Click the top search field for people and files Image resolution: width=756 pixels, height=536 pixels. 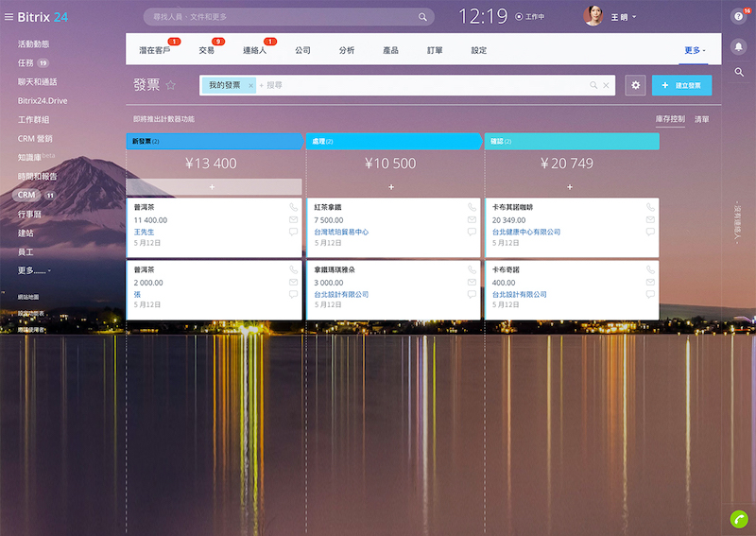283,17
